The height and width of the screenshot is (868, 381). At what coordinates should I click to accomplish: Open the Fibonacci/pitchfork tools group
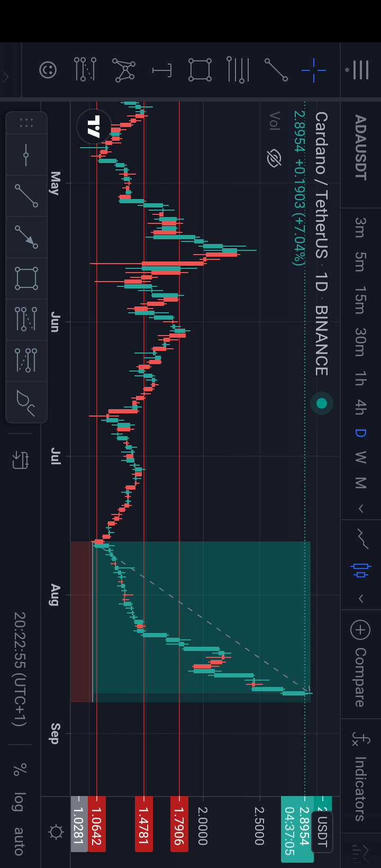point(238,70)
